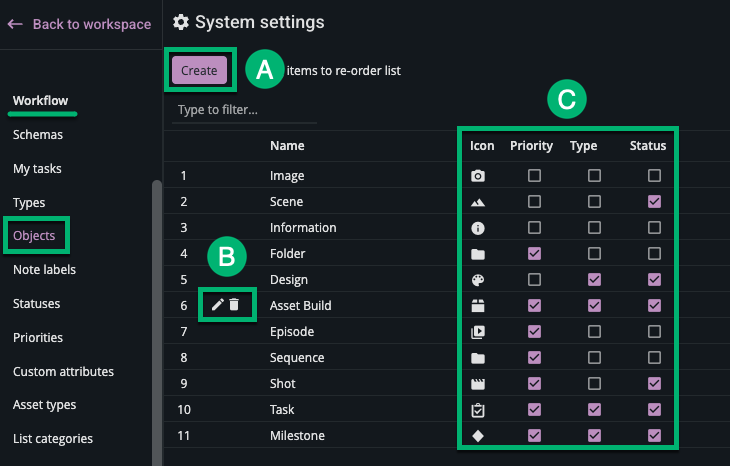Viewport: 730px width, 466px height.
Task: Open the Workflow section tab
Action: [x=41, y=101]
